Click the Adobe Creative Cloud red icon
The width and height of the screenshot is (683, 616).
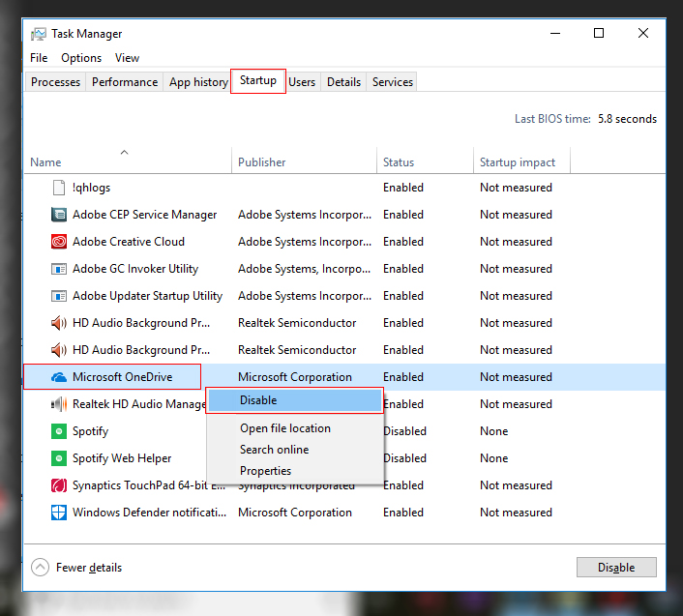click(59, 242)
